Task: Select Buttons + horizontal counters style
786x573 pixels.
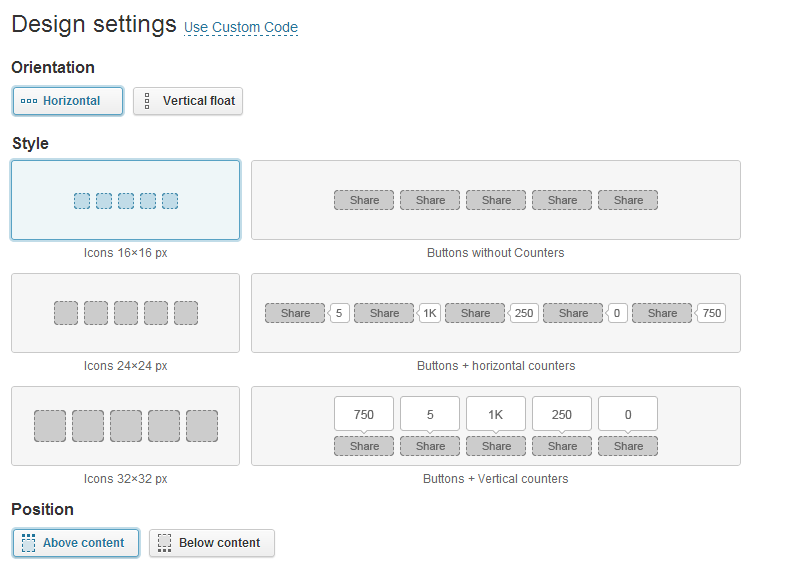Action: click(x=496, y=313)
